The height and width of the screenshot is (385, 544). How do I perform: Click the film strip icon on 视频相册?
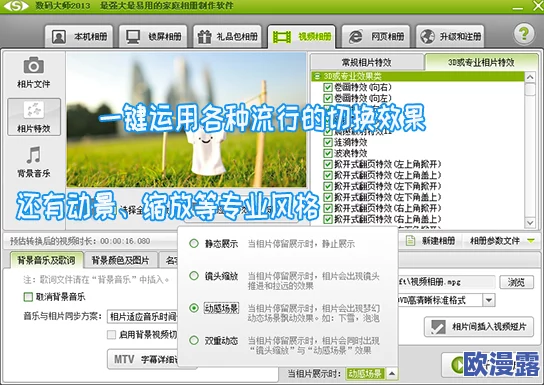click(282, 37)
